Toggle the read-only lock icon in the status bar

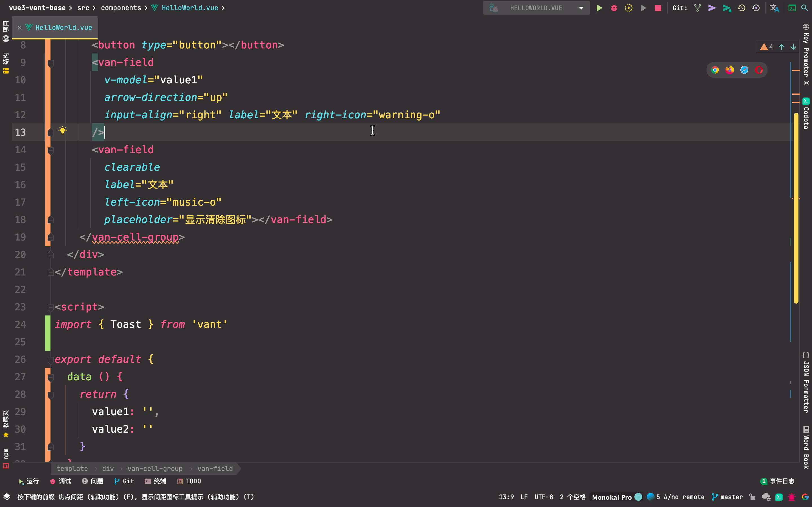pyautogui.click(x=752, y=497)
